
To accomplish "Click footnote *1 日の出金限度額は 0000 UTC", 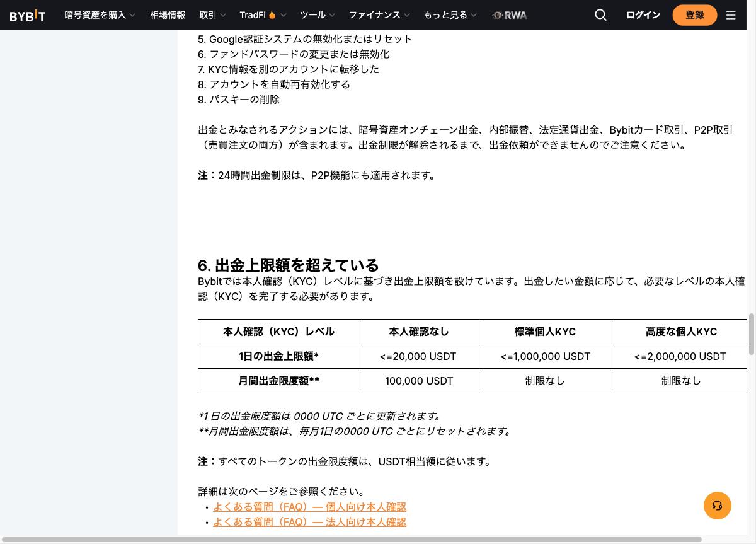I will [321, 416].
